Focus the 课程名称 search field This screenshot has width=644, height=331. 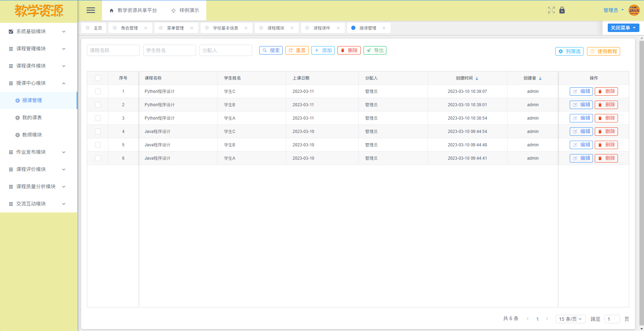click(113, 50)
